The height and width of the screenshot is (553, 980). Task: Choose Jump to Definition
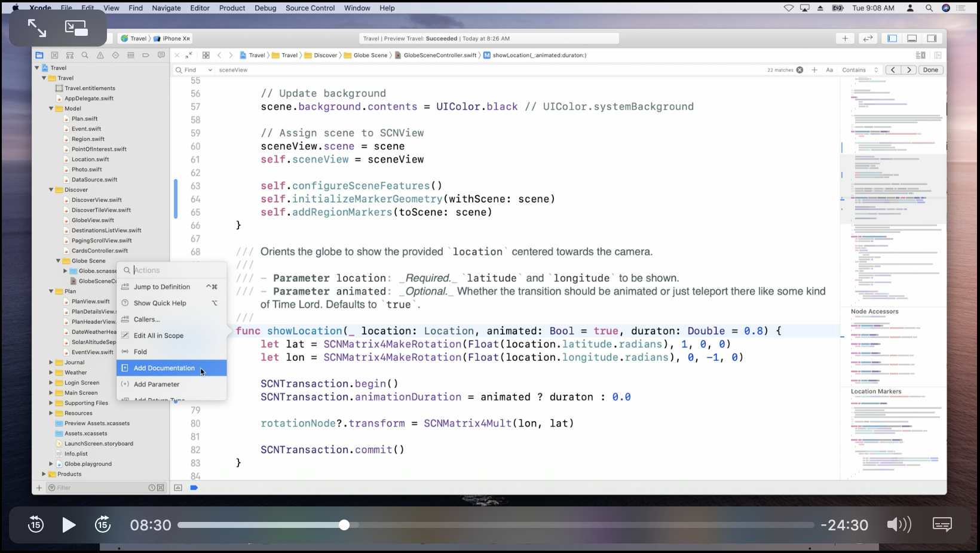[171, 287]
